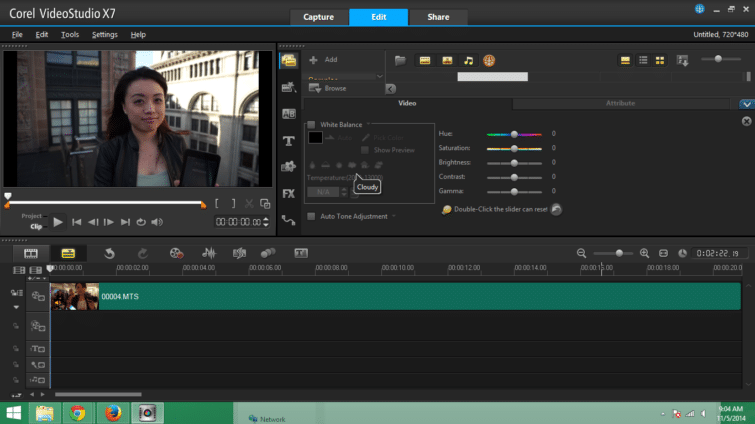Open the Transition (AB) library

[x=289, y=114]
